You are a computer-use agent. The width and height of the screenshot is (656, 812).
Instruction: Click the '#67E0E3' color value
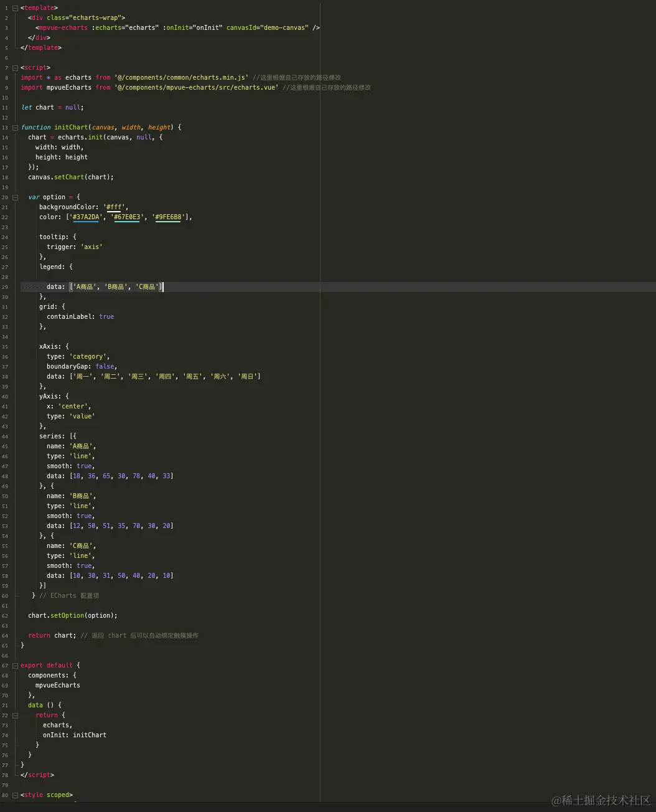pos(127,217)
